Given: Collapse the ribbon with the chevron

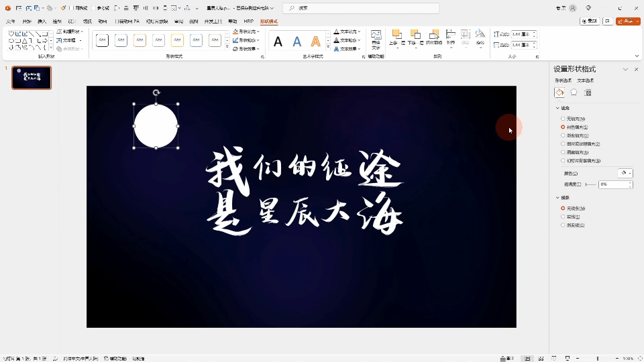Looking at the screenshot, I should pyautogui.click(x=637, y=56).
